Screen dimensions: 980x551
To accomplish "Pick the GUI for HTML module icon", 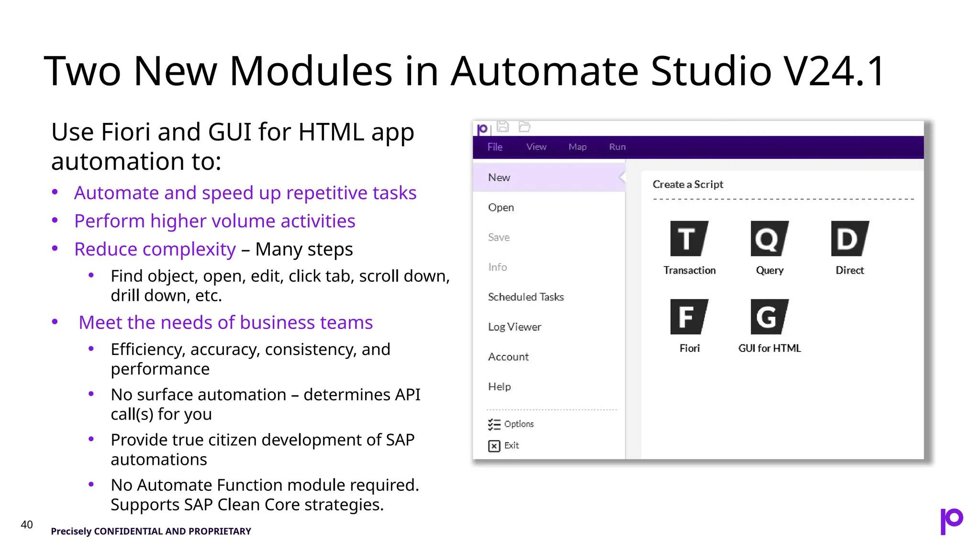I will click(x=769, y=317).
